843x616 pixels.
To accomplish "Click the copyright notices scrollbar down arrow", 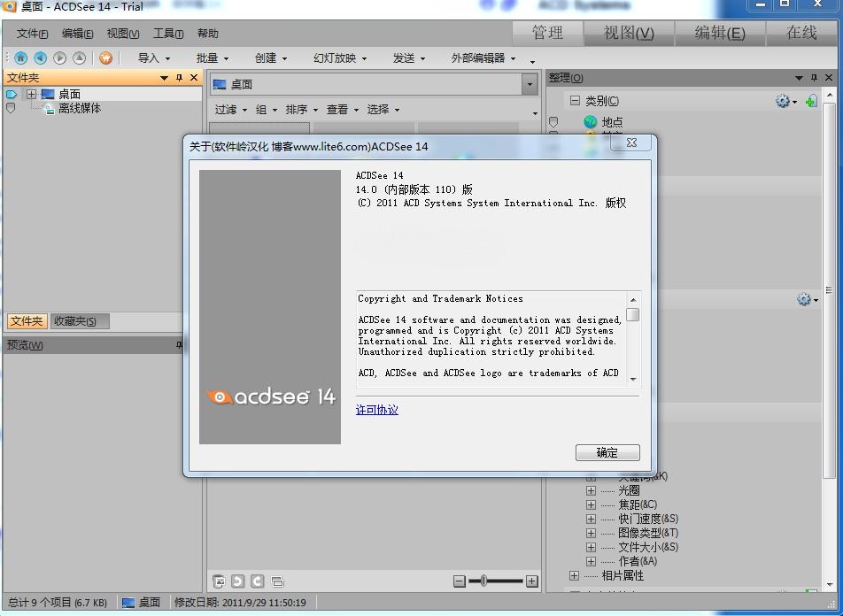I will coord(633,380).
